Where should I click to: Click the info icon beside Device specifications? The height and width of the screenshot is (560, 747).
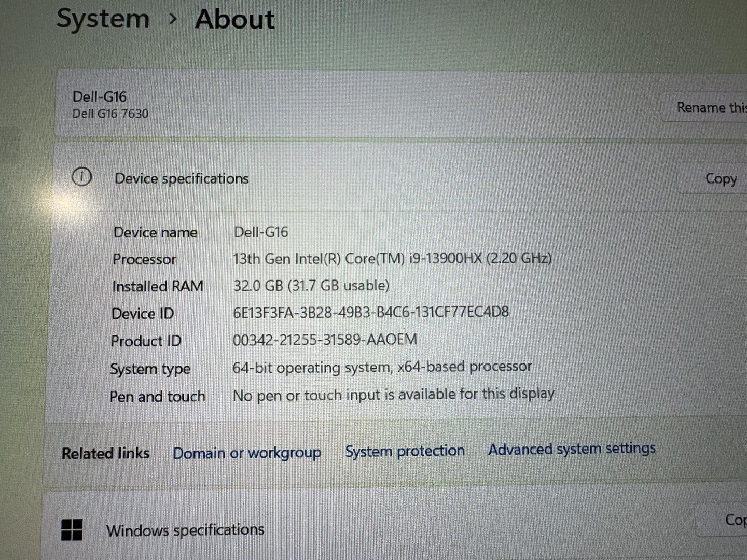click(x=81, y=177)
